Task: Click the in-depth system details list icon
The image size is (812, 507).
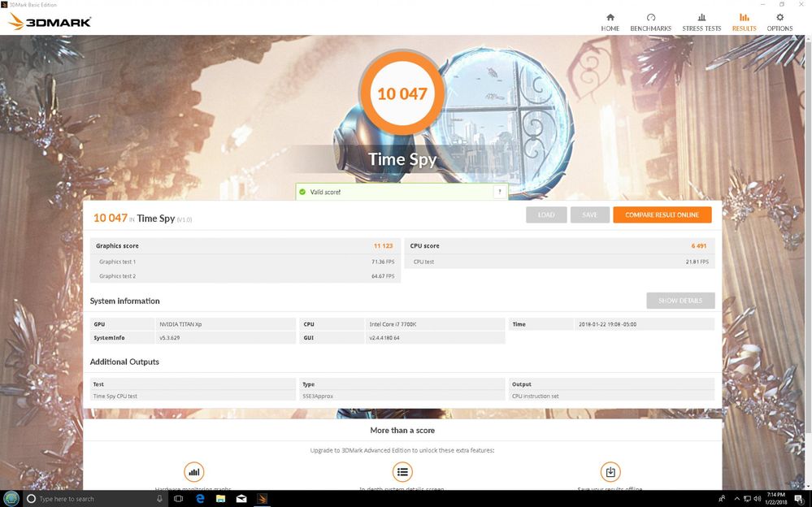Action: click(402, 472)
